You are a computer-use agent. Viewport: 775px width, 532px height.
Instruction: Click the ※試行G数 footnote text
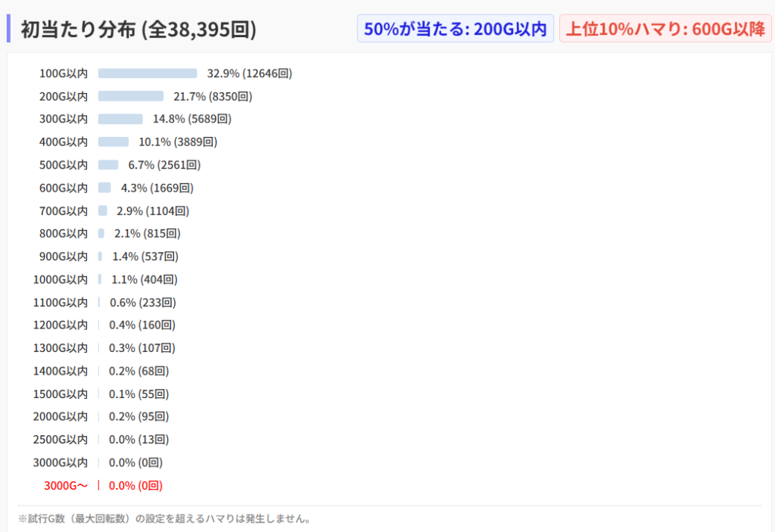pyautogui.click(x=164, y=519)
